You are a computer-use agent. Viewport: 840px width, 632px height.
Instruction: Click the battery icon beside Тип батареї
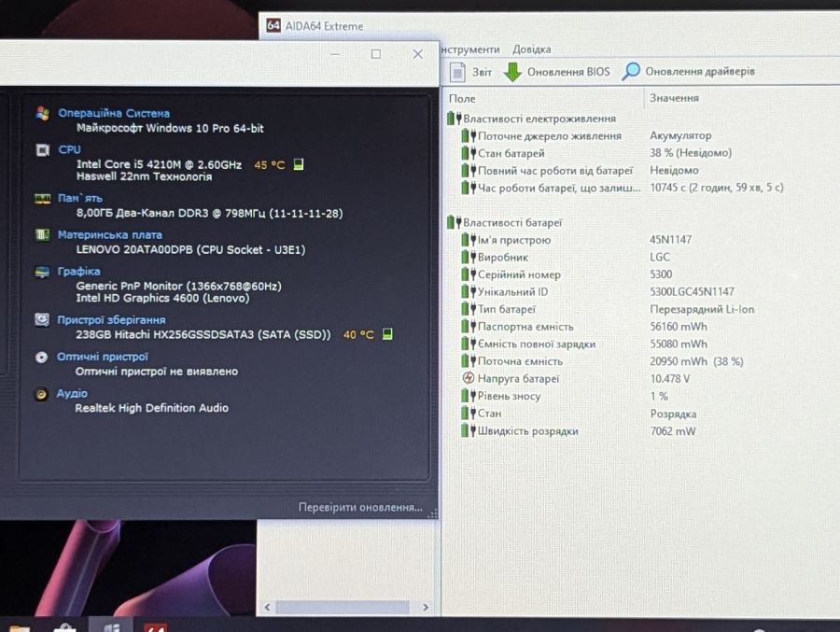[469, 309]
